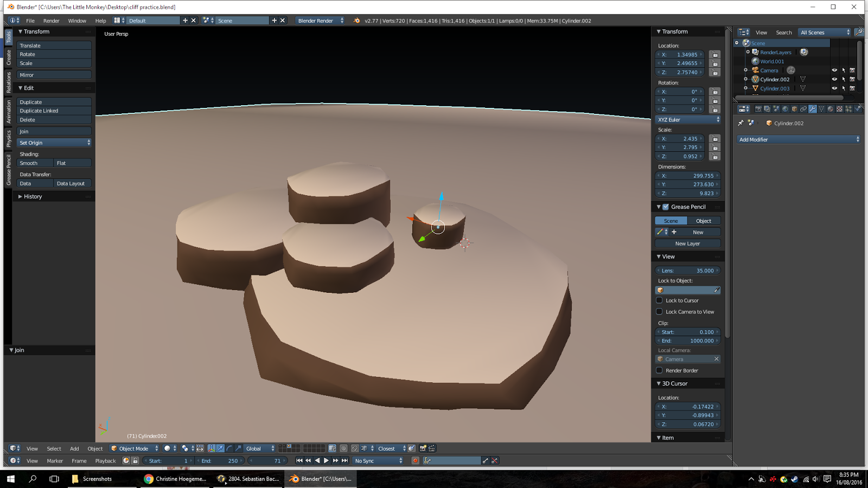This screenshot has width=868, height=488.
Task: Open Object Constraints properties (chain link icon)
Action: 803,108
